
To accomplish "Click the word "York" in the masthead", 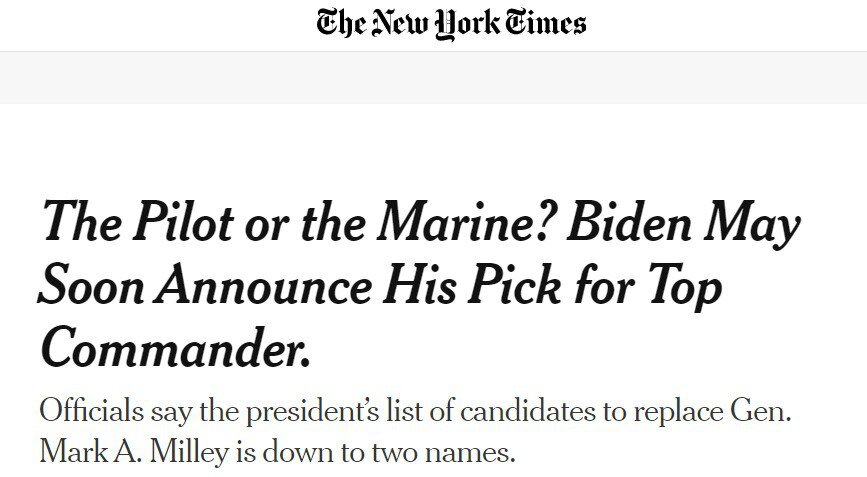I will point(466,25).
